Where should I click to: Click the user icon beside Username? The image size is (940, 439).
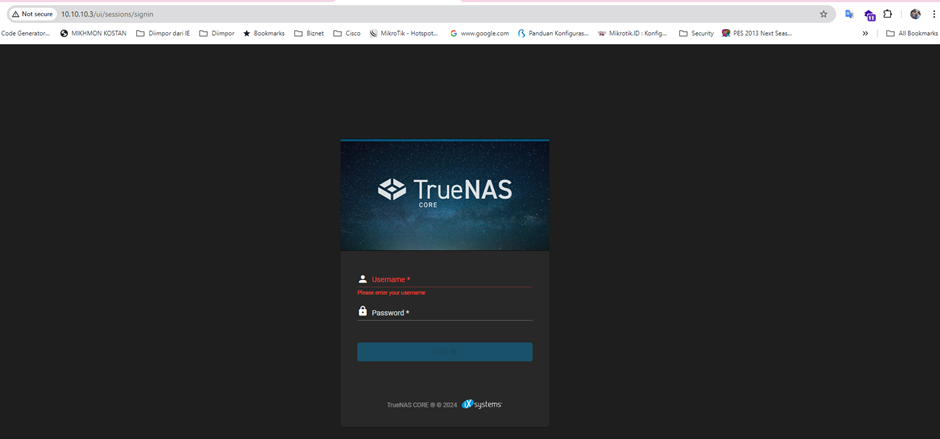363,279
